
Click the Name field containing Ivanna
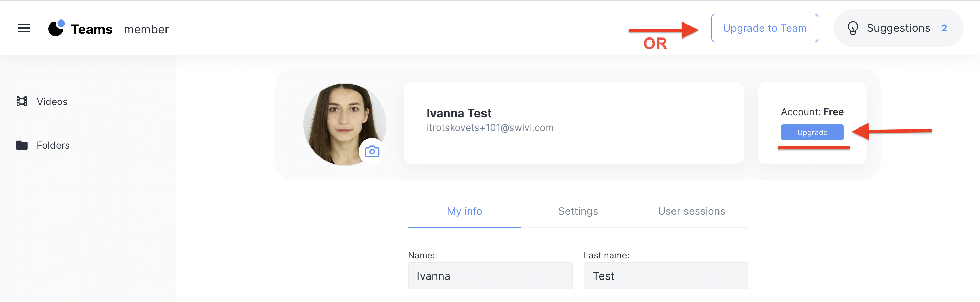(x=490, y=276)
